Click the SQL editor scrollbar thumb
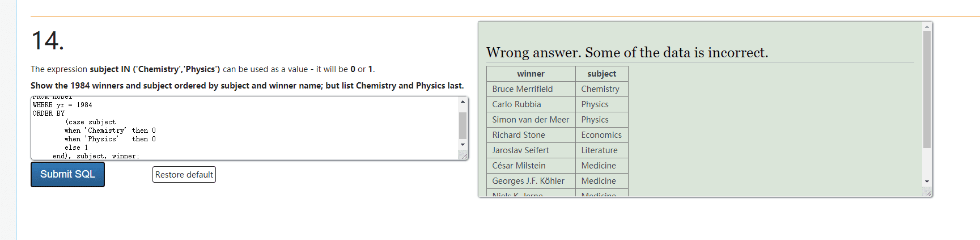The height and width of the screenshot is (240, 980). [x=463, y=125]
